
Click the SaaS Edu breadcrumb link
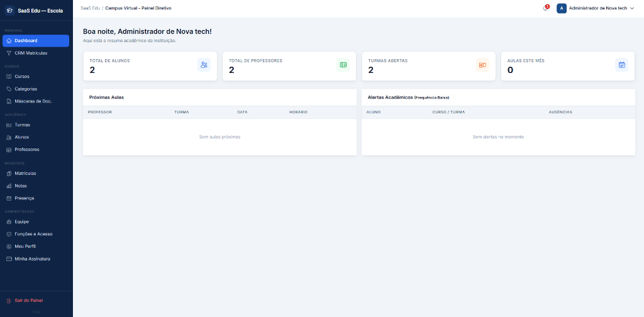tap(90, 8)
